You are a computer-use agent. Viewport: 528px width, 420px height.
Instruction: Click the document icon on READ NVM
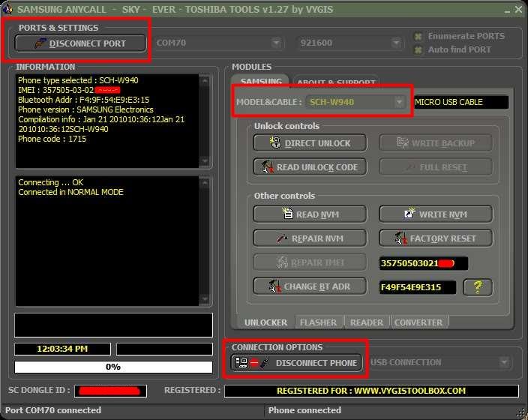click(287, 214)
